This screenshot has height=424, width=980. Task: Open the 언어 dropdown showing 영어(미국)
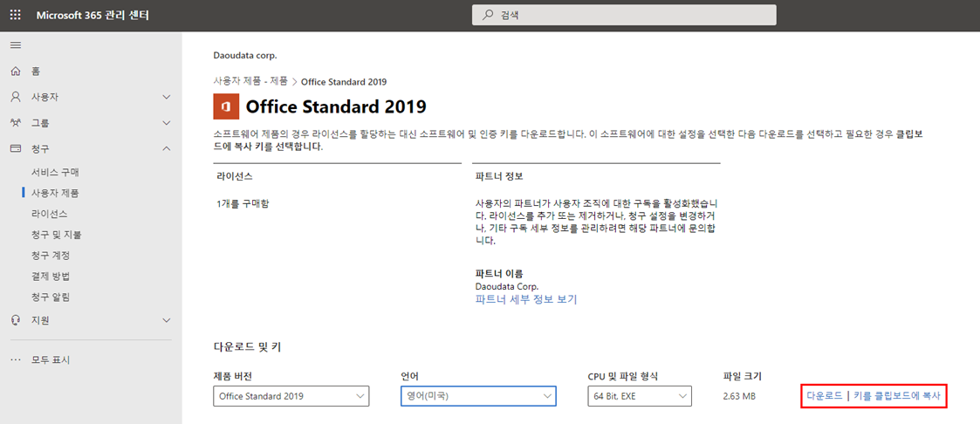tap(479, 396)
